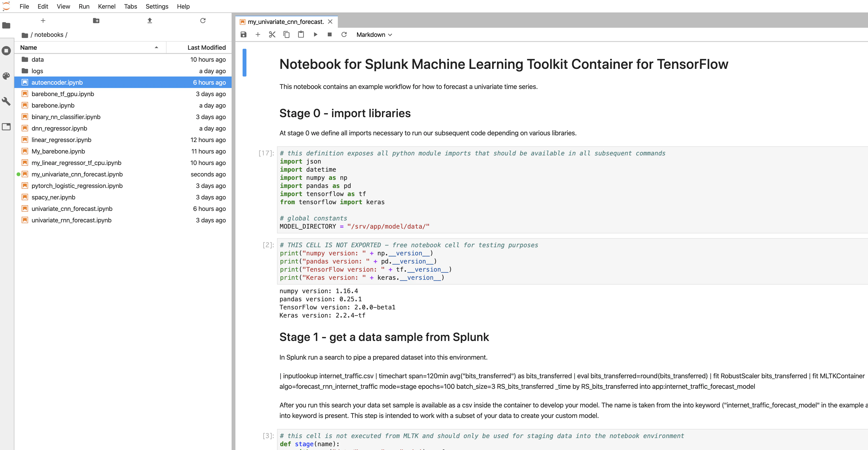Sort files by Last Modified column

click(x=199, y=48)
